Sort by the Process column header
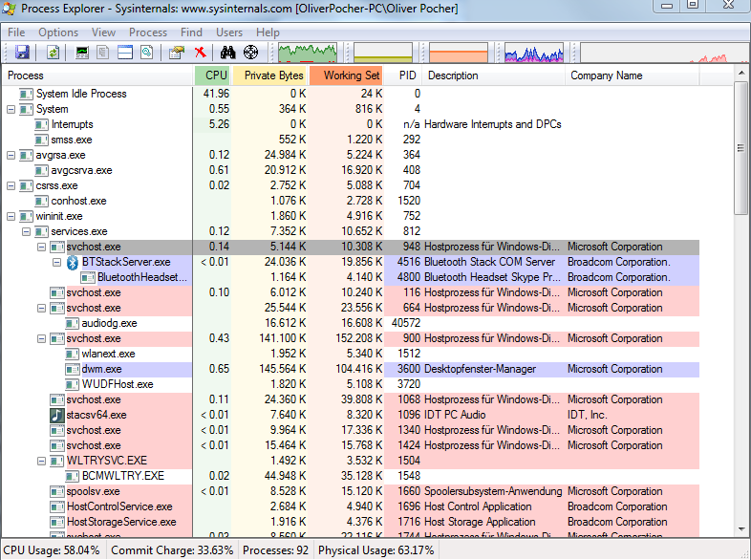The height and width of the screenshot is (560, 751). click(97, 75)
